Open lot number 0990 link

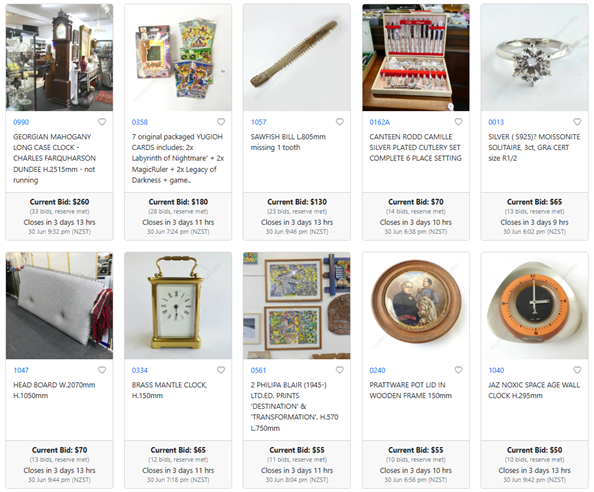click(x=21, y=122)
